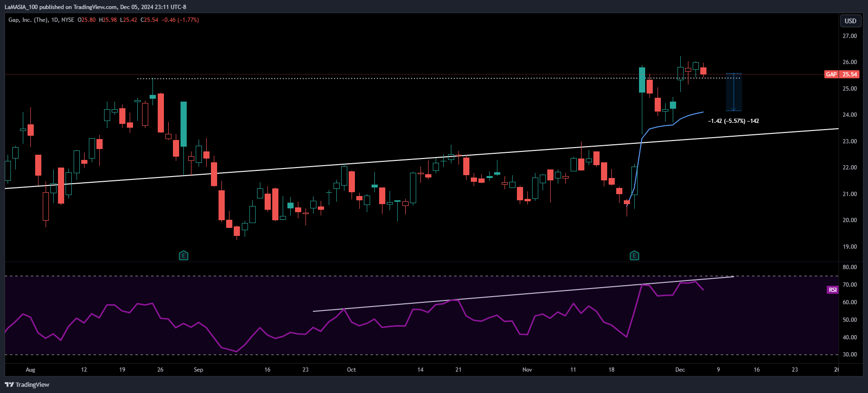The image size is (868, 393).
Task: Click the NYSE exchange label in legend
Action: point(67,20)
